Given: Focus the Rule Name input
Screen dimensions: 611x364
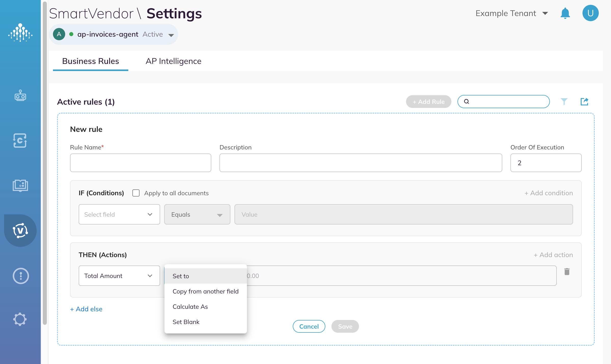Looking at the screenshot, I should (x=141, y=163).
